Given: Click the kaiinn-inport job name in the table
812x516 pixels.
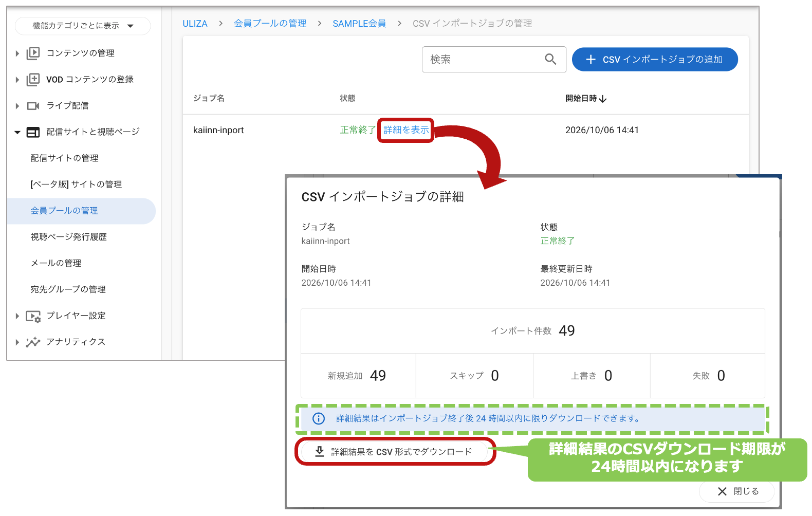Looking at the screenshot, I should (218, 131).
